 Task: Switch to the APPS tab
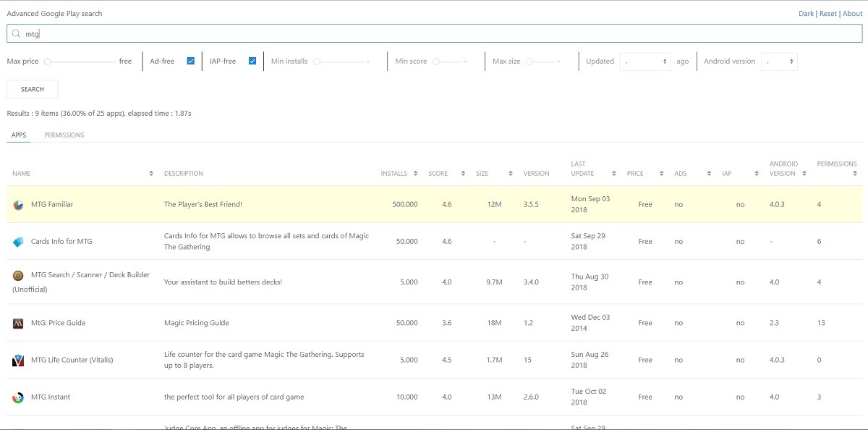pos(19,135)
